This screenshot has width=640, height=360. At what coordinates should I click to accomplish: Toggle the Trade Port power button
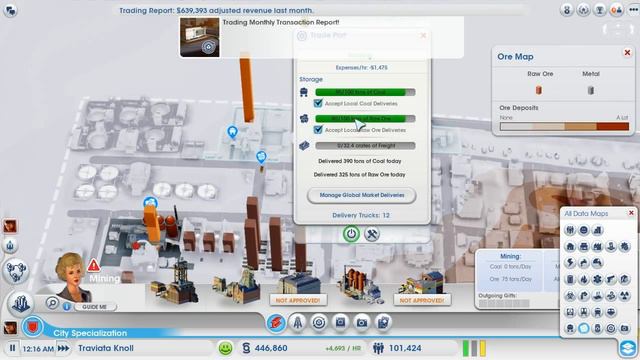tap(351, 234)
